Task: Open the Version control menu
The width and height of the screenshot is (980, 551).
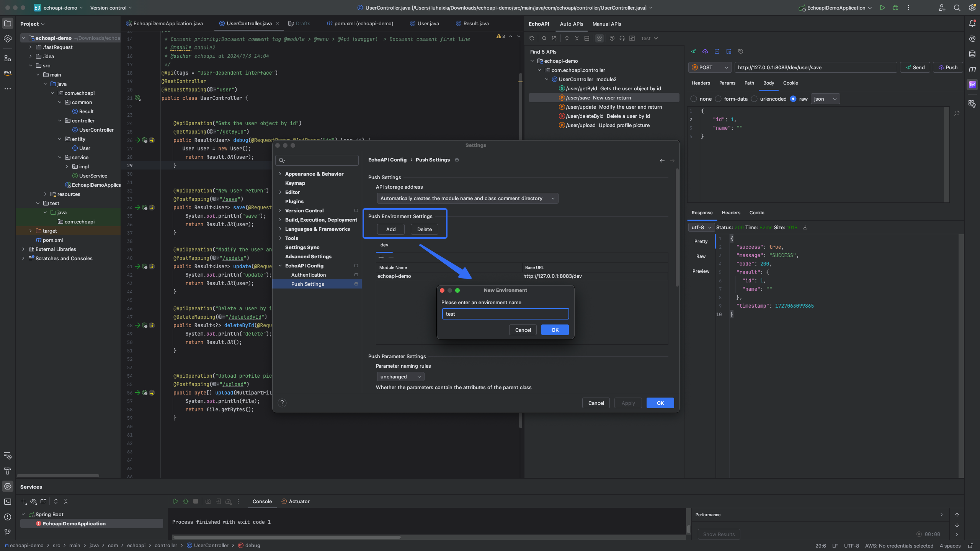Action: pyautogui.click(x=111, y=8)
